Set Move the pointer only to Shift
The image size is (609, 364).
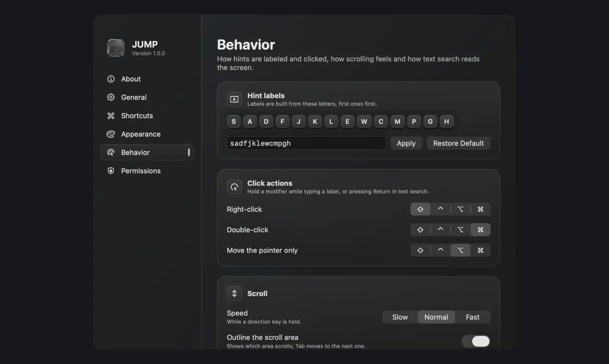click(421, 250)
